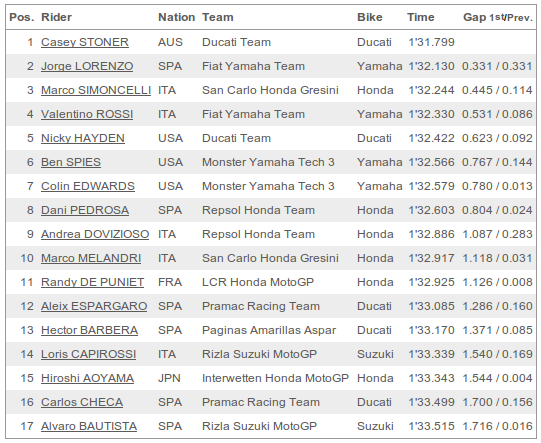The image size is (541, 443).
Task: Open Hiroshi AOYAMA rider link
Action: point(87,378)
